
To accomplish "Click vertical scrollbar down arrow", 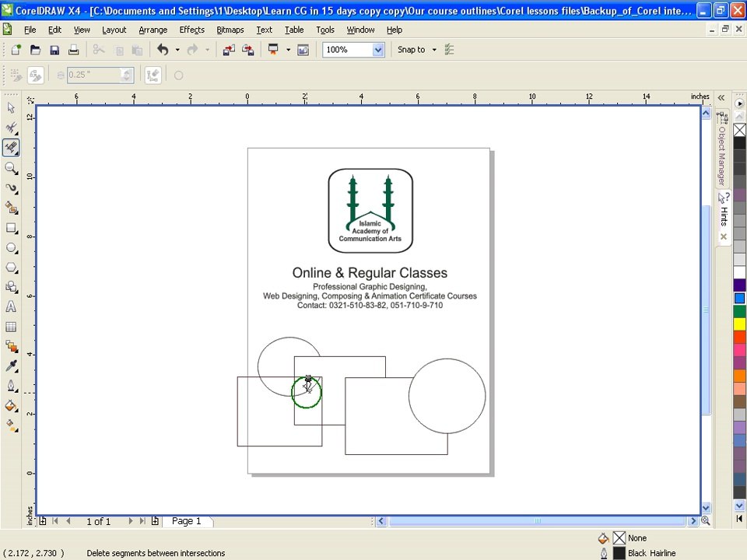I will pos(706,508).
